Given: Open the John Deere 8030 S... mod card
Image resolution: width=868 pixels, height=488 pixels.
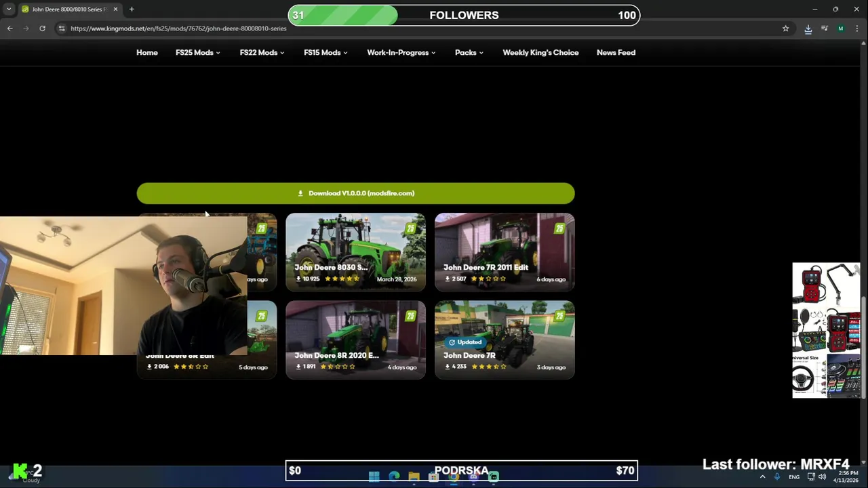Looking at the screenshot, I should (x=355, y=252).
